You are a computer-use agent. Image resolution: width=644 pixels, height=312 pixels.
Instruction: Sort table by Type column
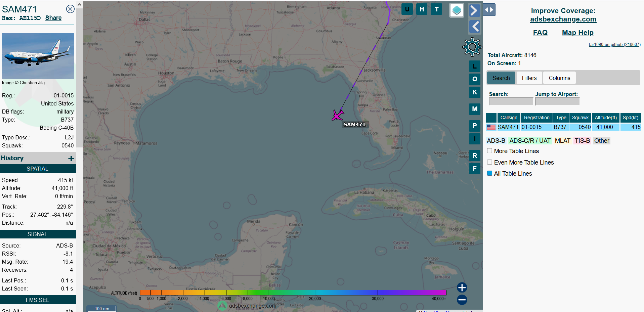tap(561, 118)
